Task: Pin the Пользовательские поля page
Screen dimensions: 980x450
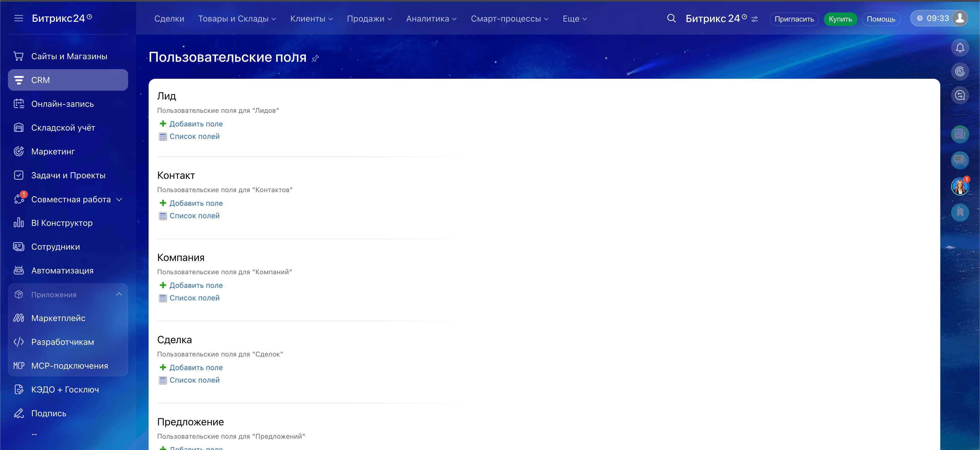Action: (315, 59)
